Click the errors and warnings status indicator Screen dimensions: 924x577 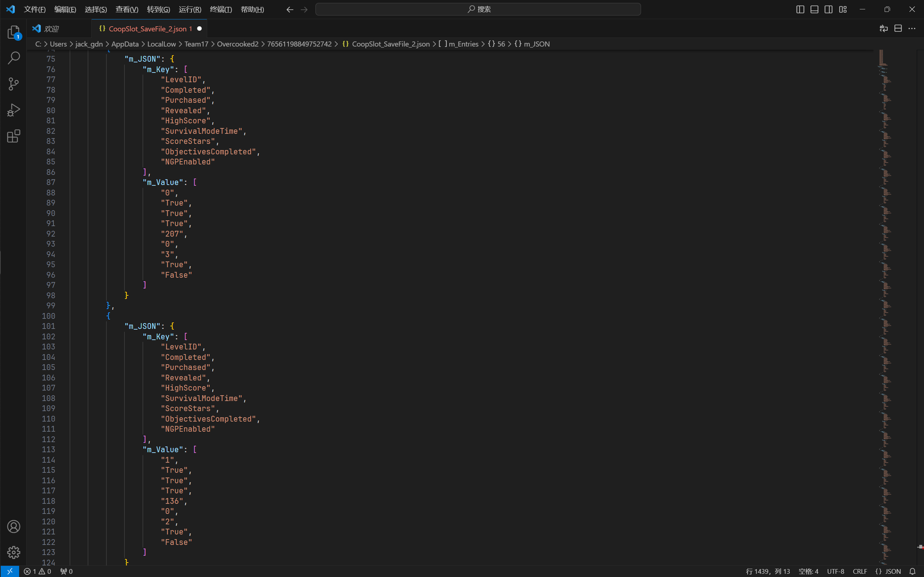(x=38, y=571)
